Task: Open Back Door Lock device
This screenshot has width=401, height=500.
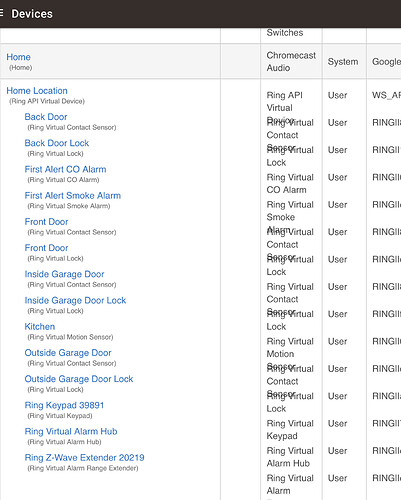Action: (57, 143)
